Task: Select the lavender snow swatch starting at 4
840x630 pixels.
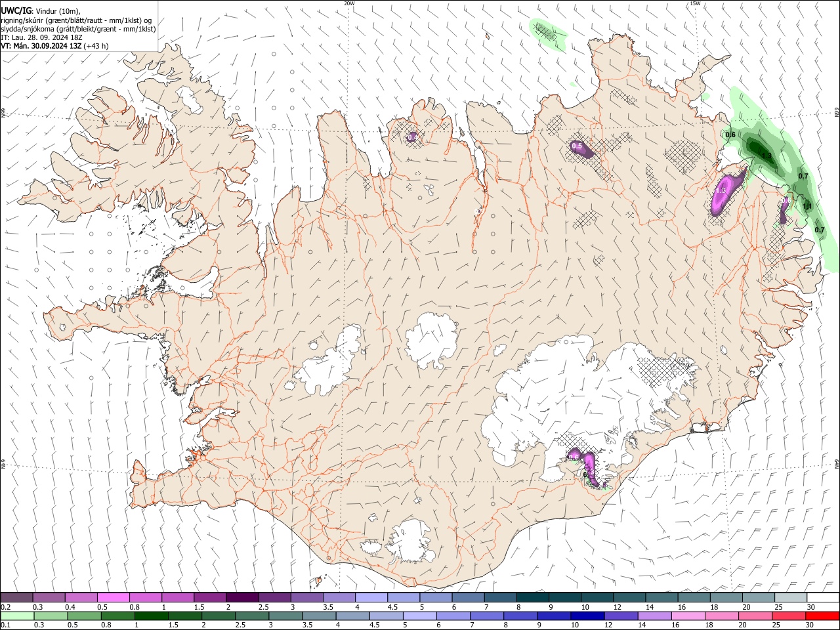Action: pos(371,597)
